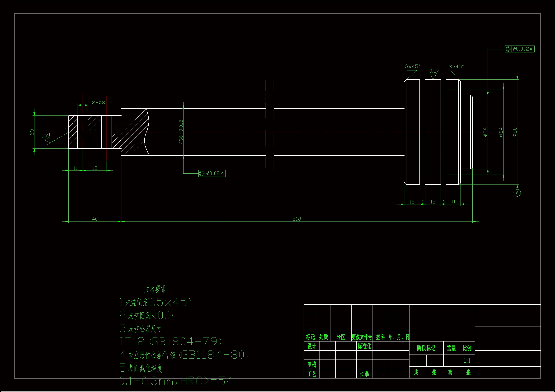
Task: Select the 25 height dimension text
Action: 32,132
